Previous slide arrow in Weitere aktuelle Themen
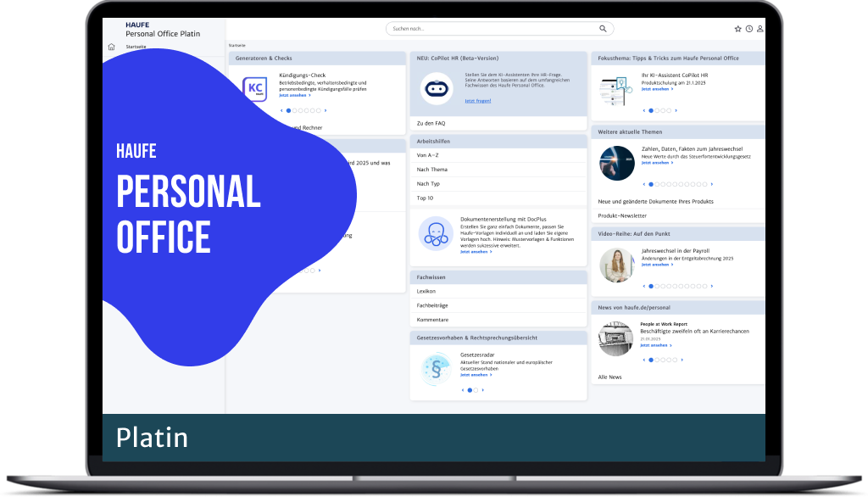Viewport: 868px width, 497px height. pyautogui.click(x=644, y=185)
